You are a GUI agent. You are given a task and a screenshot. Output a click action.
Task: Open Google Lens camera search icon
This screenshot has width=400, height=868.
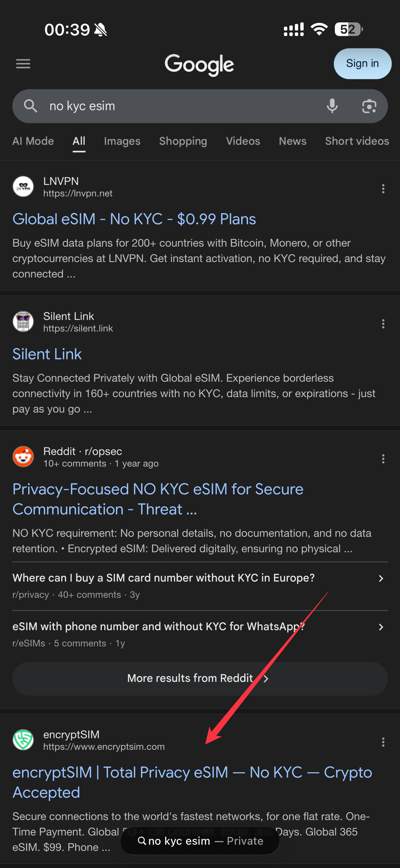[369, 106]
